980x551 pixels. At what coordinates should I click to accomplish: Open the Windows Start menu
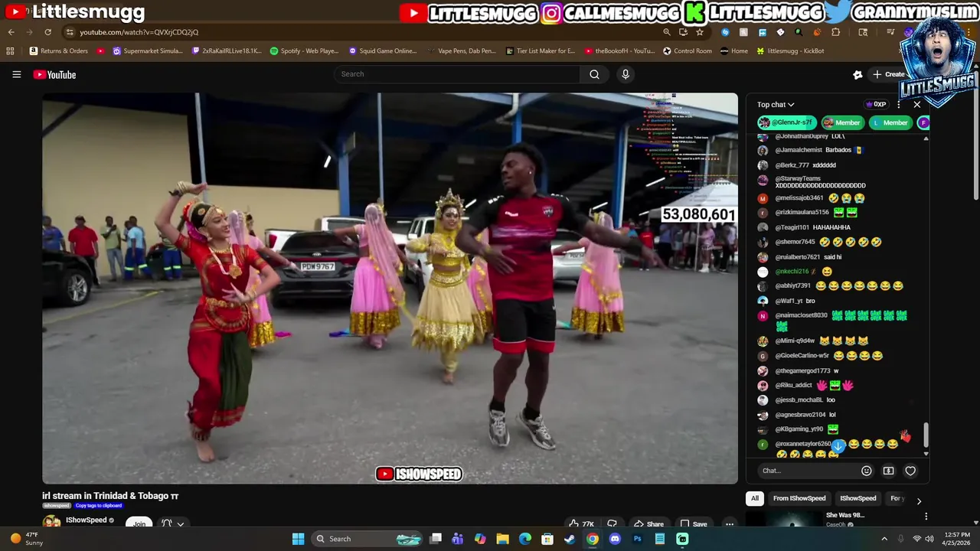[298, 539]
